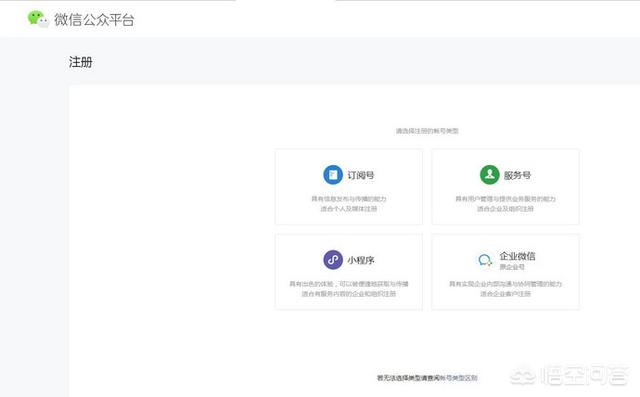Pick the 小程序 account type label
The width and height of the screenshot is (640, 397).
point(361,260)
